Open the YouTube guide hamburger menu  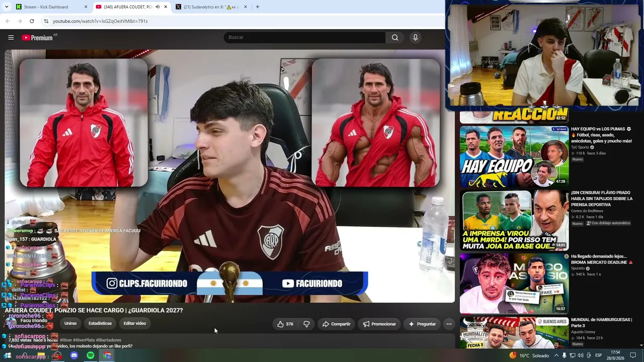(11, 37)
